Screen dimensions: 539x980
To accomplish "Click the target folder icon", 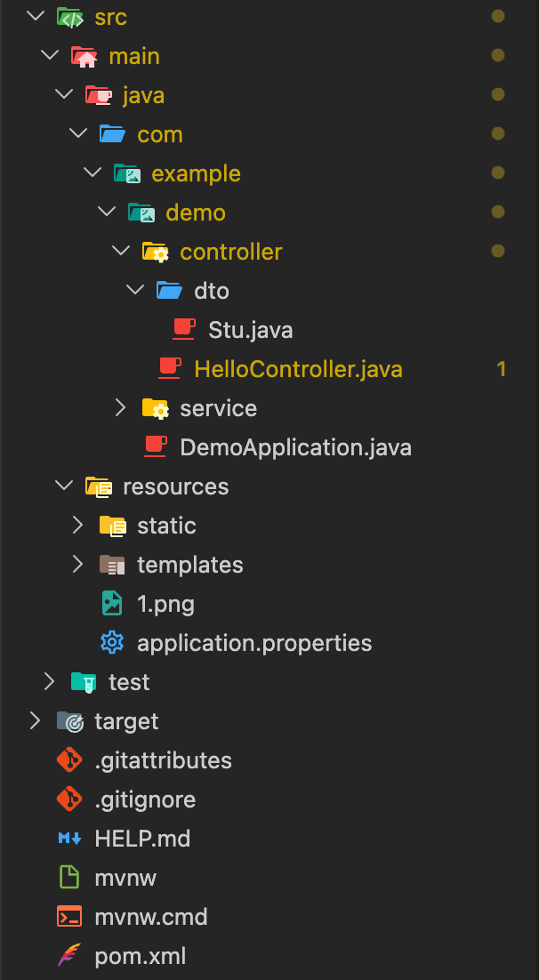I will 69,721.
